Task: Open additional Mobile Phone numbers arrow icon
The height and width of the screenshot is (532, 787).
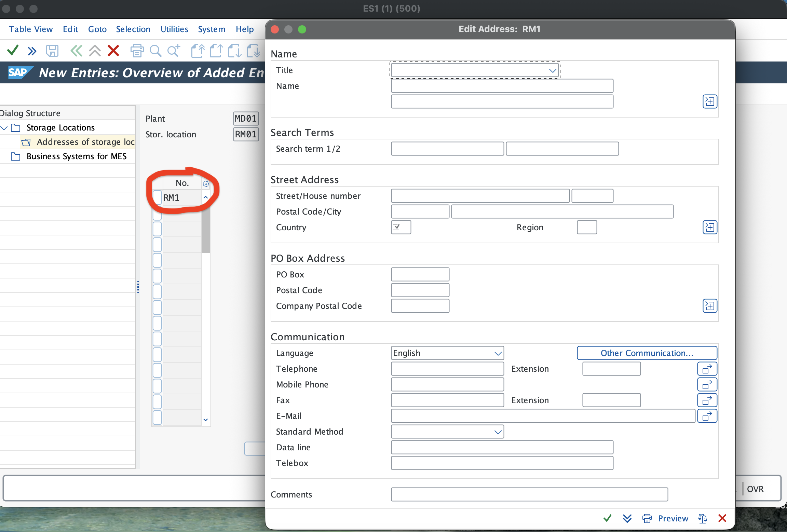Action: pyautogui.click(x=707, y=385)
